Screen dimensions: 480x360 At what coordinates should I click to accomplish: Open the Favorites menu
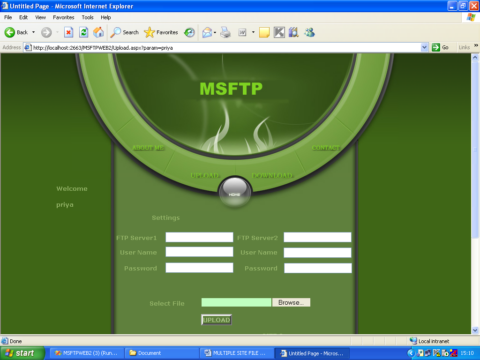point(63,17)
